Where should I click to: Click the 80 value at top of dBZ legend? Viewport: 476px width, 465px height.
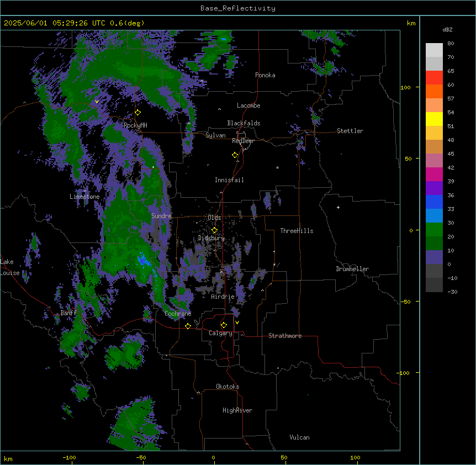[451, 44]
